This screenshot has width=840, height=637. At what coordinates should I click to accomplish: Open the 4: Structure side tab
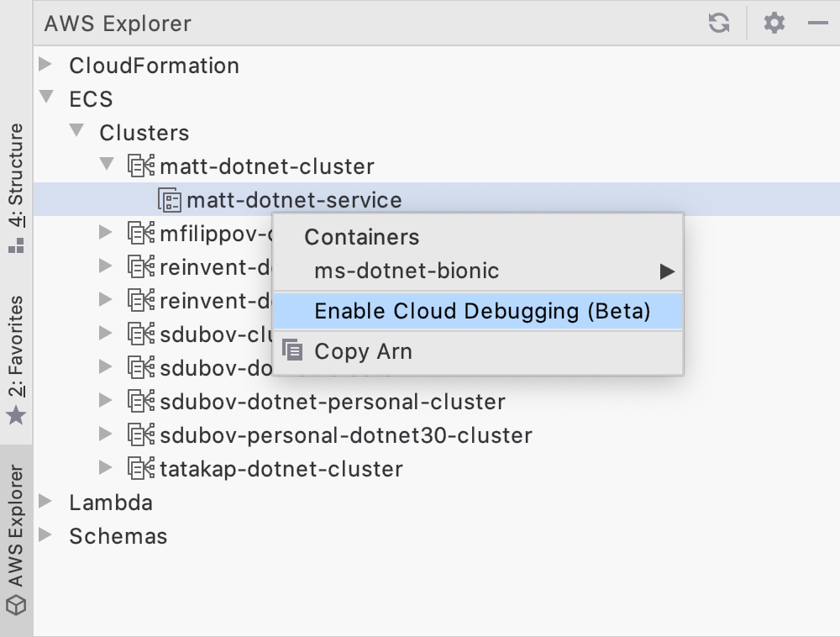[x=16, y=188]
